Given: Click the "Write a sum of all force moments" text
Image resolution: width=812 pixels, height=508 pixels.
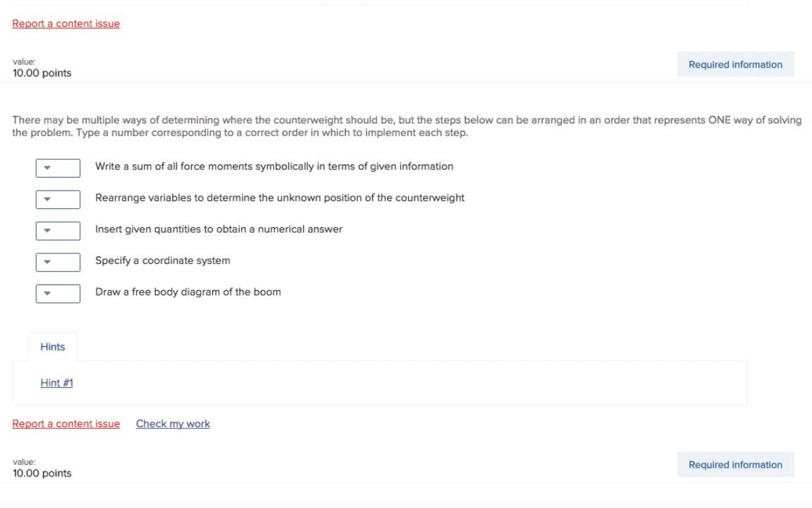Looking at the screenshot, I should 274,167.
